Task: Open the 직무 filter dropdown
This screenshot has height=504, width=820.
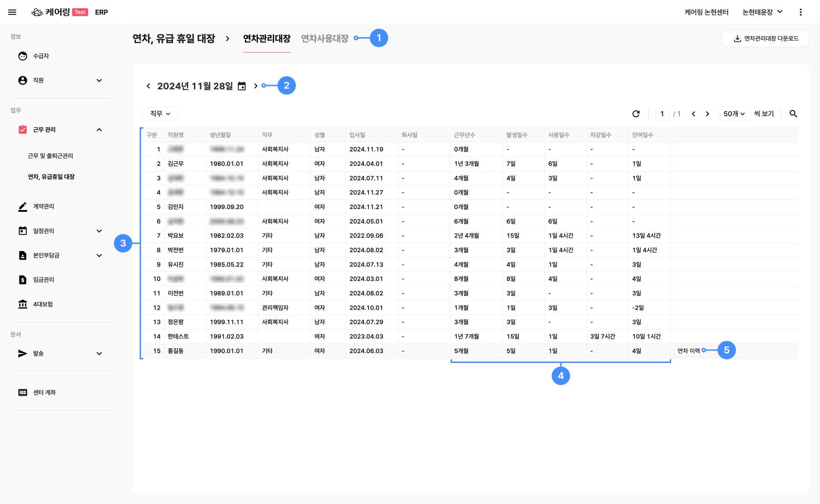Action: click(x=160, y=113)
